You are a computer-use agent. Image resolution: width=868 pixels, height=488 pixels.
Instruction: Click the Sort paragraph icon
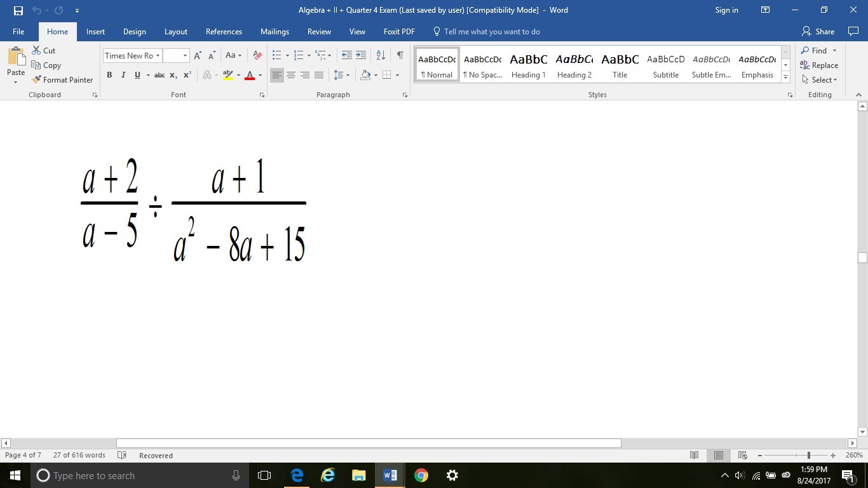381,56
